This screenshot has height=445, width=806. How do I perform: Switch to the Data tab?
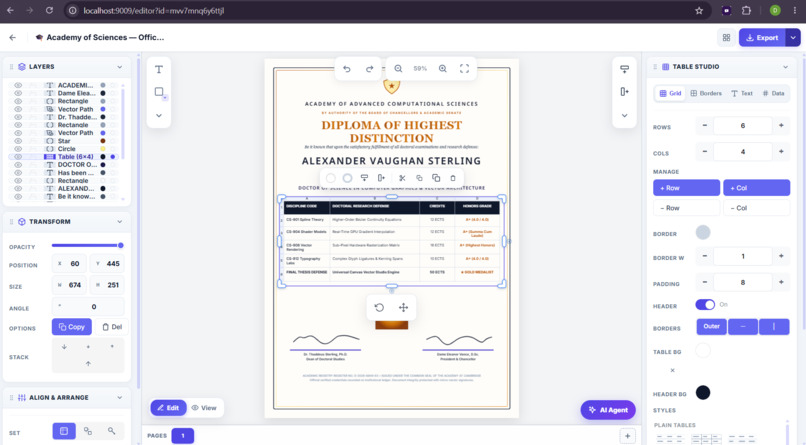[773, 94]
